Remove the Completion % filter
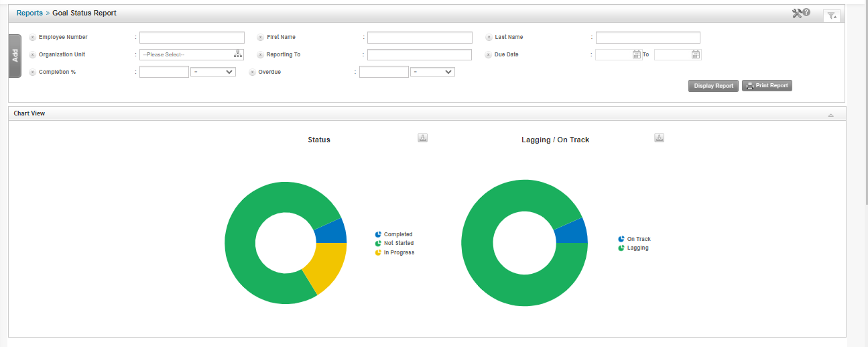Viewport: 868px width, 347px height. pos(32,72)
